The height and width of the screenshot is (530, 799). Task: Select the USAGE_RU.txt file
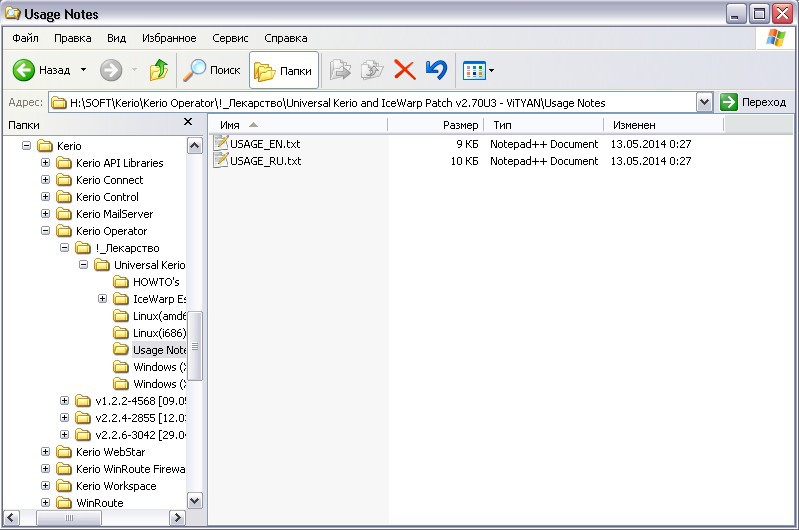click(265, 161)
